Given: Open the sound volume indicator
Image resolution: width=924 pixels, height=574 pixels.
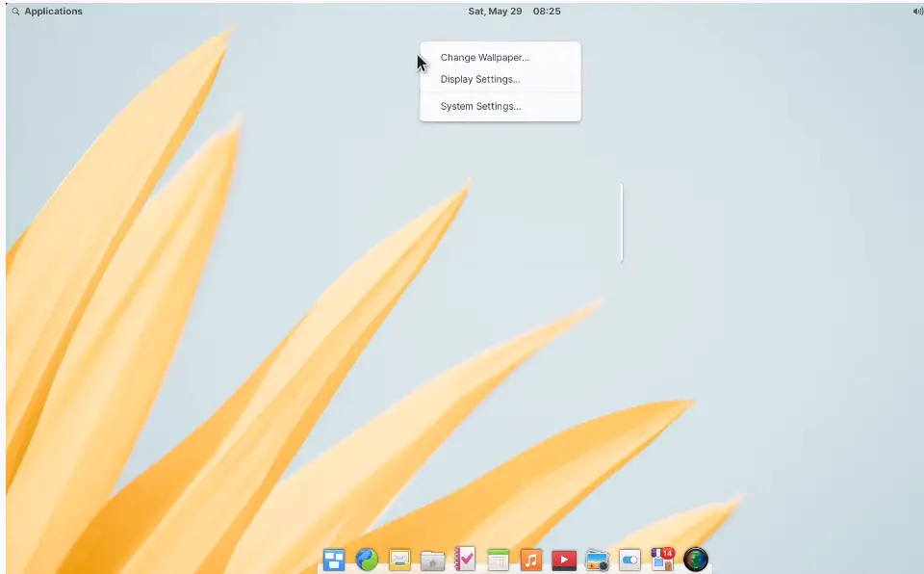Looking at the screenshot, I should 917,12.
